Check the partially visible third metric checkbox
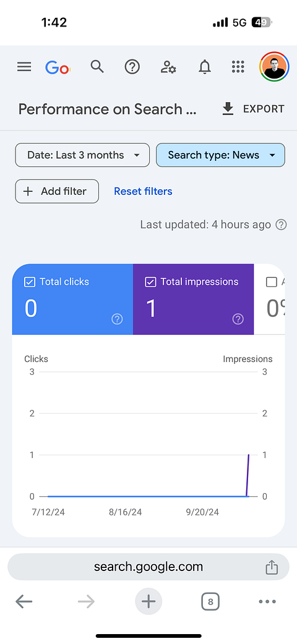Viewport: 297px width, 644px height. pos(272,281)
